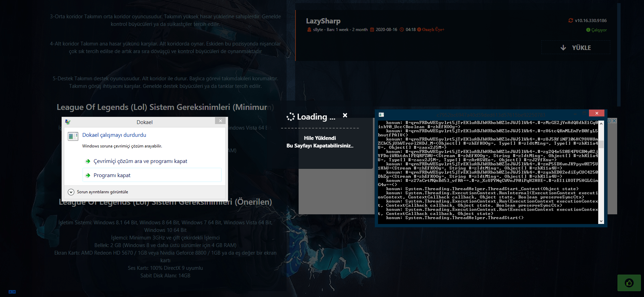
Task: Click 'League Of Legends (Lol) Sistem Gereksinimleri (Minimum)' heading
Action: point(165,107)
